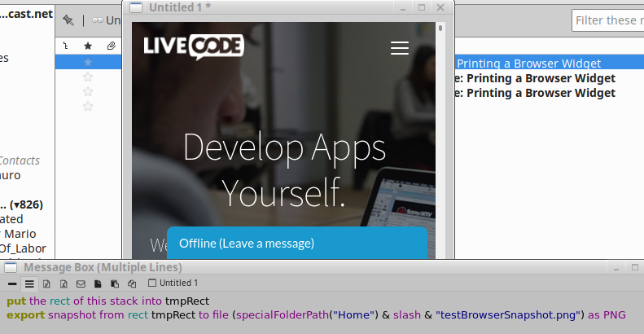Click the stacks in use icon

[x=132, y=283]
